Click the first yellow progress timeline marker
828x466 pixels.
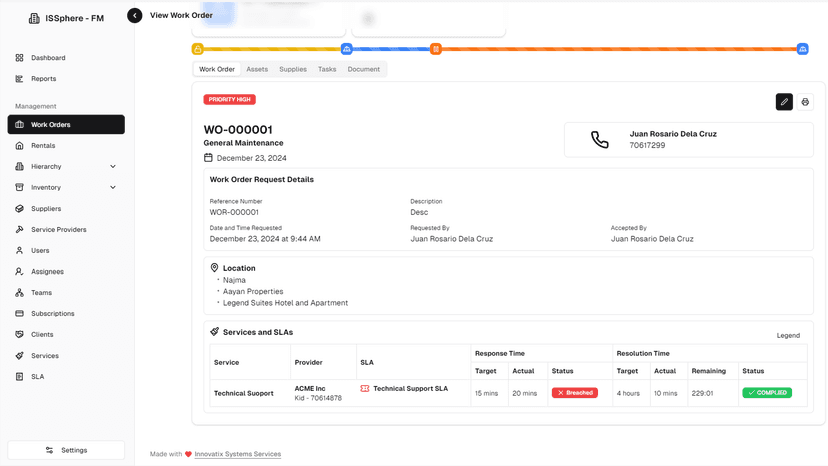pos(198,49)
